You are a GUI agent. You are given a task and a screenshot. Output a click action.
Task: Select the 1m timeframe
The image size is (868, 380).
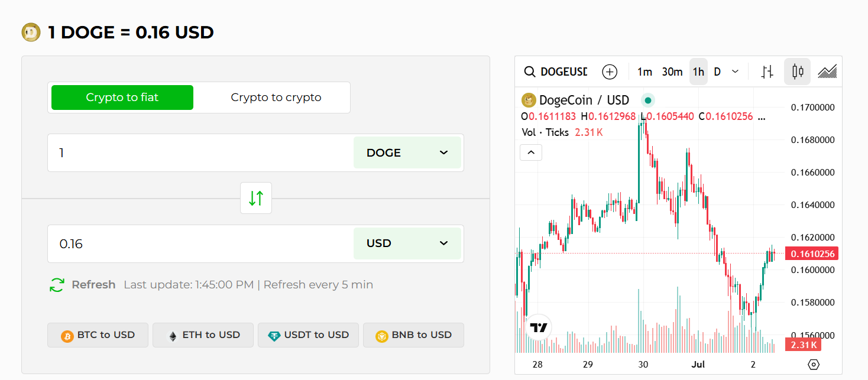644,72
